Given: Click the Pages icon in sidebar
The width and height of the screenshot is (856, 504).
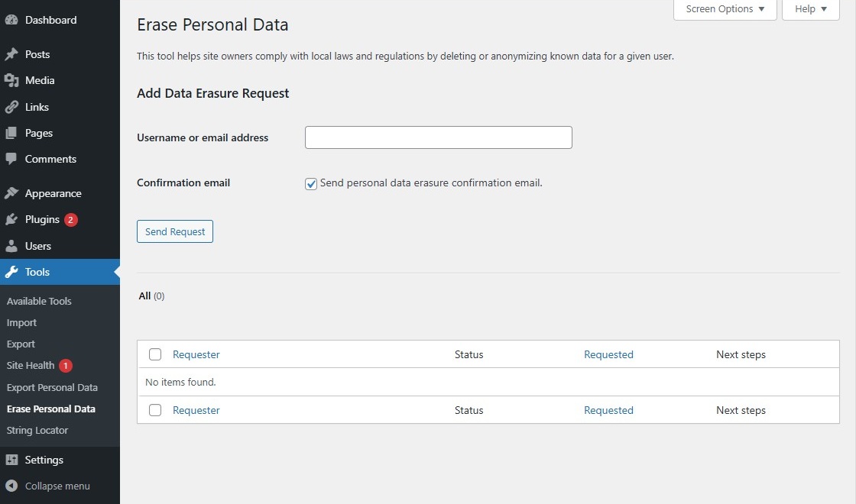Looking at the screenshot, I should coord(11,133).
